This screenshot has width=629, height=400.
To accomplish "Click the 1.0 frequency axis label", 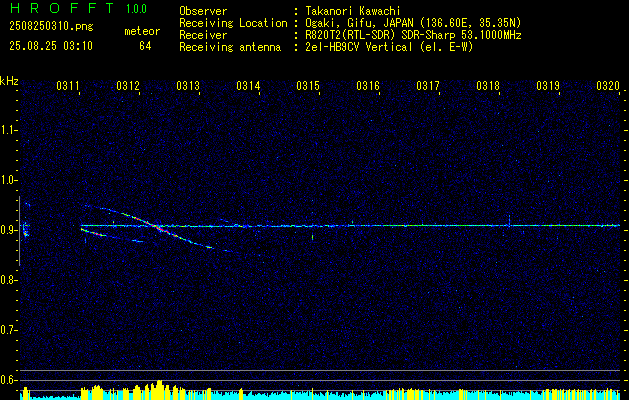I will pyautogui.click(x=8, y=180).
